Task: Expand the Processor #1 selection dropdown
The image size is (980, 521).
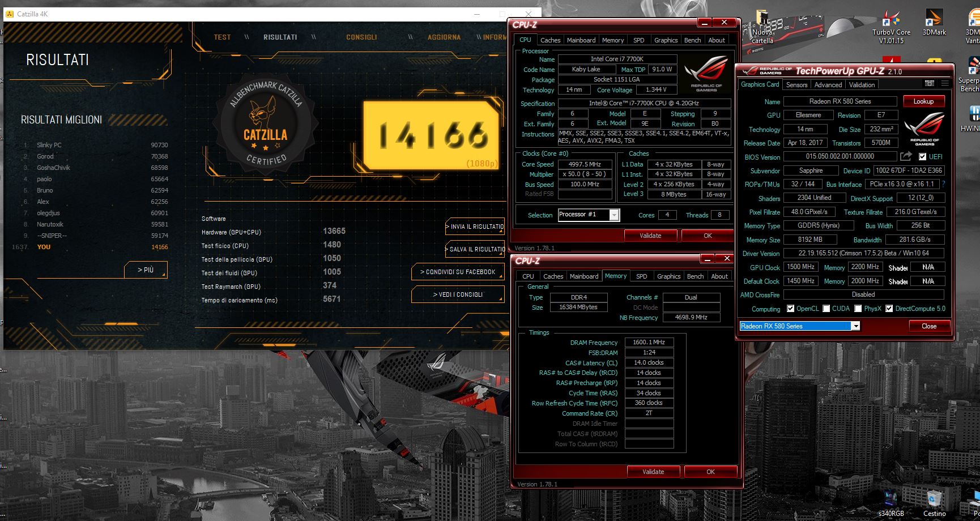Action: coord(613,215)
